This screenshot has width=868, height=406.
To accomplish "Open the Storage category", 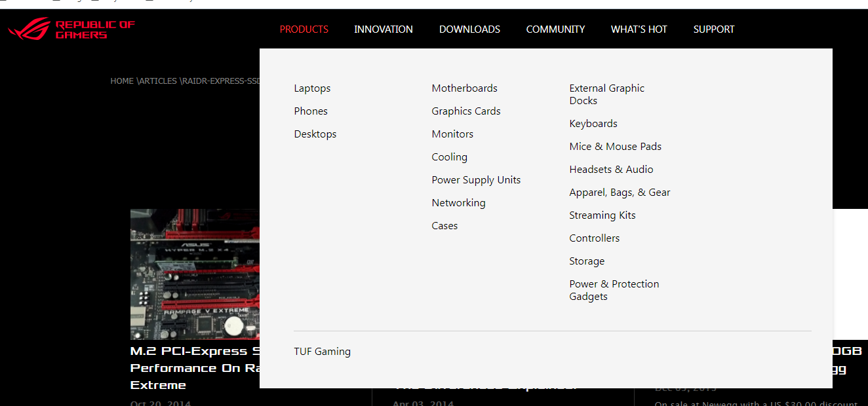I will [x=587, y=261].
